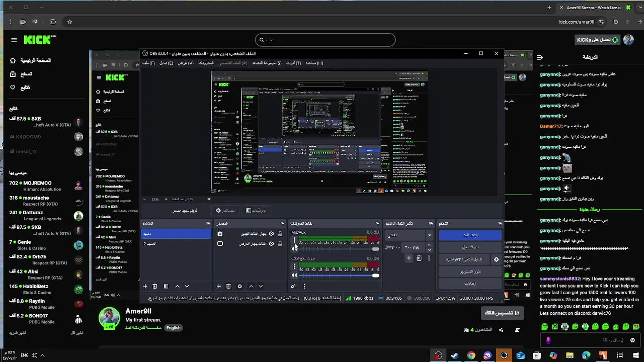Decrease transition duration with down arrow
644x362 pixels.
click(x=429, y=249)
